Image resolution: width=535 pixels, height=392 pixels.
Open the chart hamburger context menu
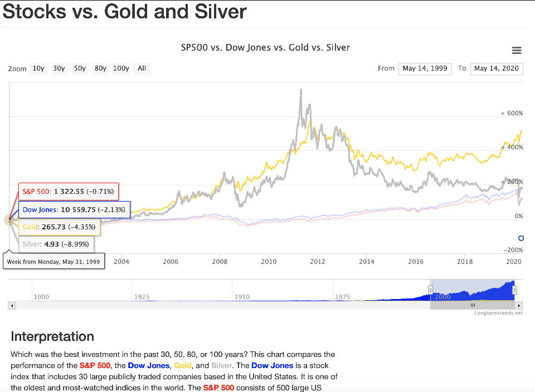point(517,51)
